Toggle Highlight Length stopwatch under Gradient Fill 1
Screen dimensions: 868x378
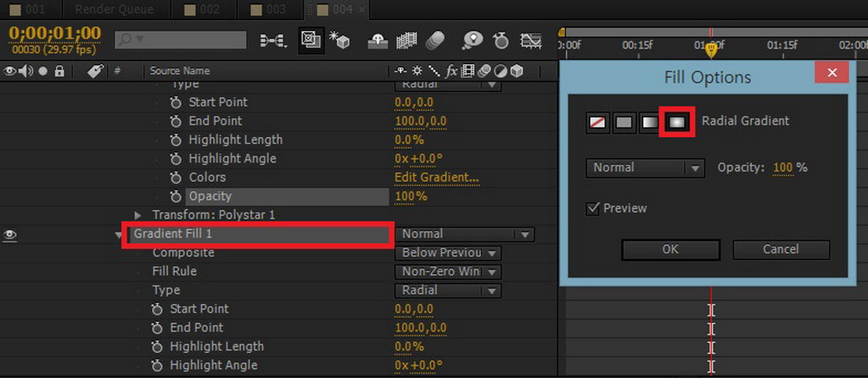(157, 347)
